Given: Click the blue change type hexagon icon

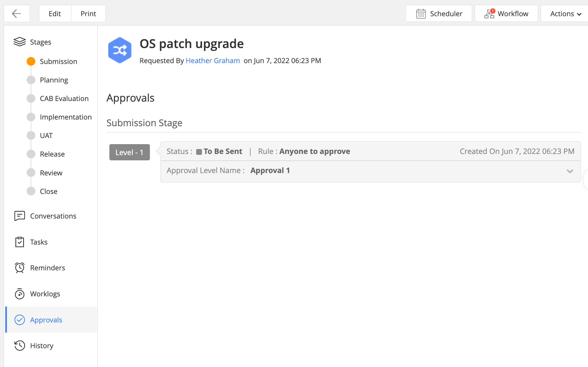Looking at the screenshot, I should 120,50.
